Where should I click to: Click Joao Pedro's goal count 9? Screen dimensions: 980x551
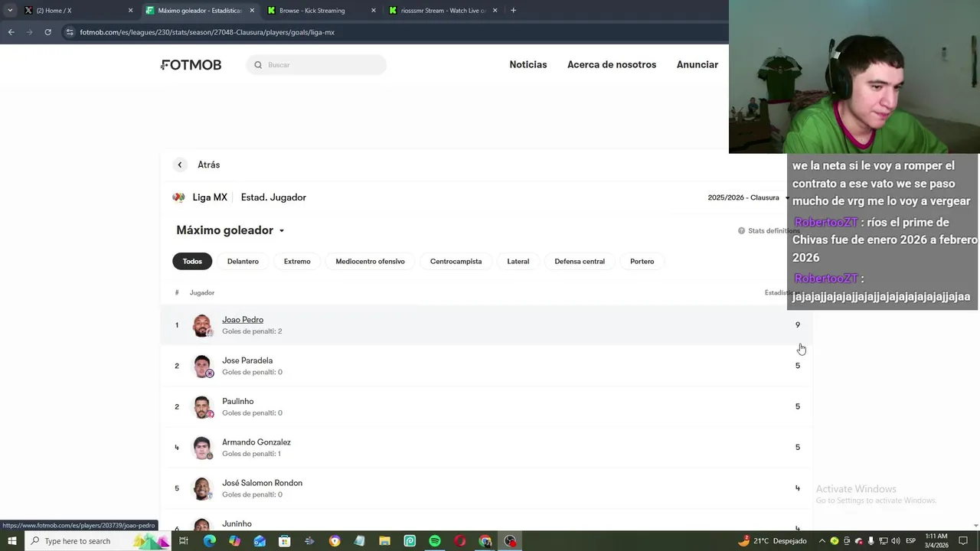(x=797, y=325)
